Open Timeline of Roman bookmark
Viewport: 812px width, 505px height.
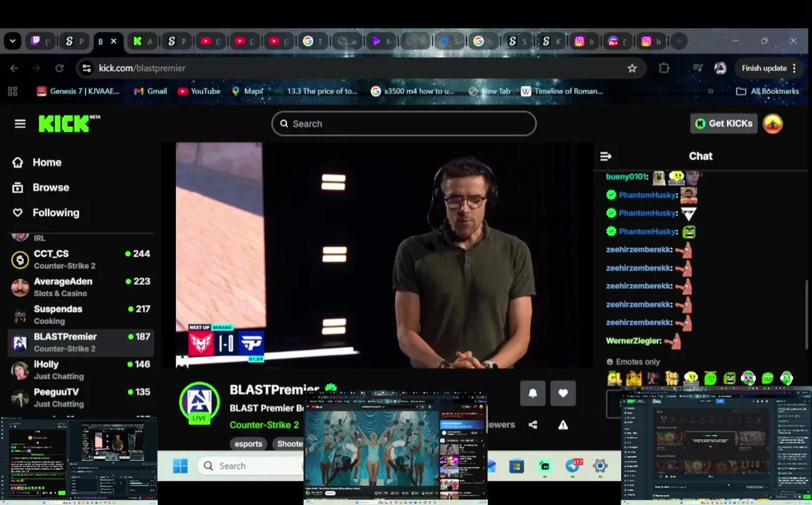pyautogui.click(x=562, y=92)
